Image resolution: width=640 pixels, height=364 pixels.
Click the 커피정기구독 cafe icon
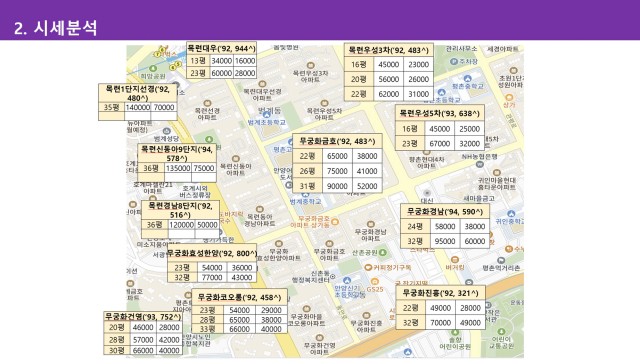pos(368,267)
